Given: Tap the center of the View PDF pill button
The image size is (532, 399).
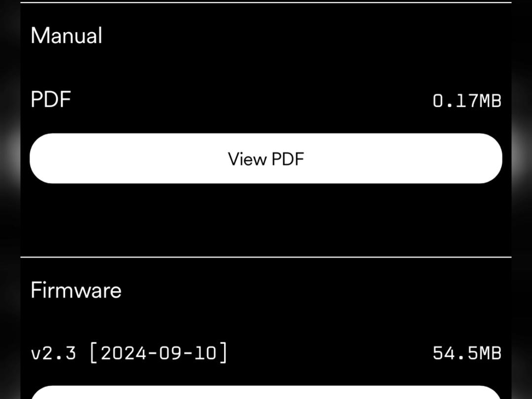Looking at the screenshot, I should click(x=266, y=158).
